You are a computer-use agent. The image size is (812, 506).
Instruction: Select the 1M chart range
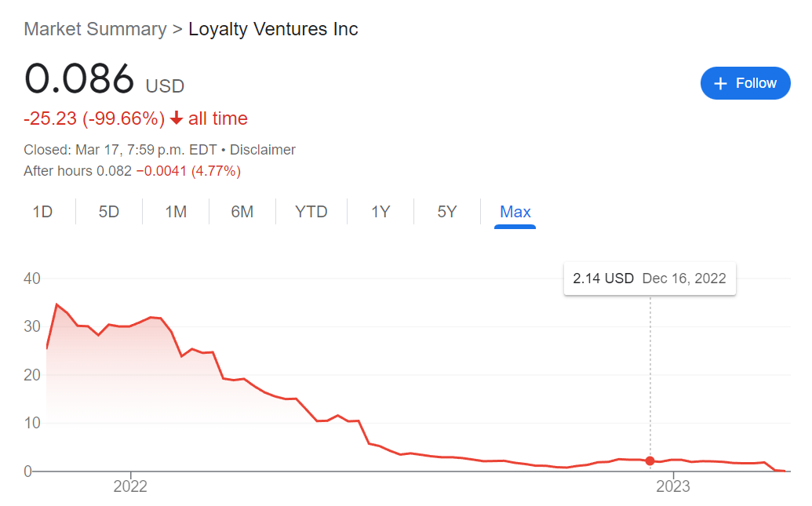[176, 212]
